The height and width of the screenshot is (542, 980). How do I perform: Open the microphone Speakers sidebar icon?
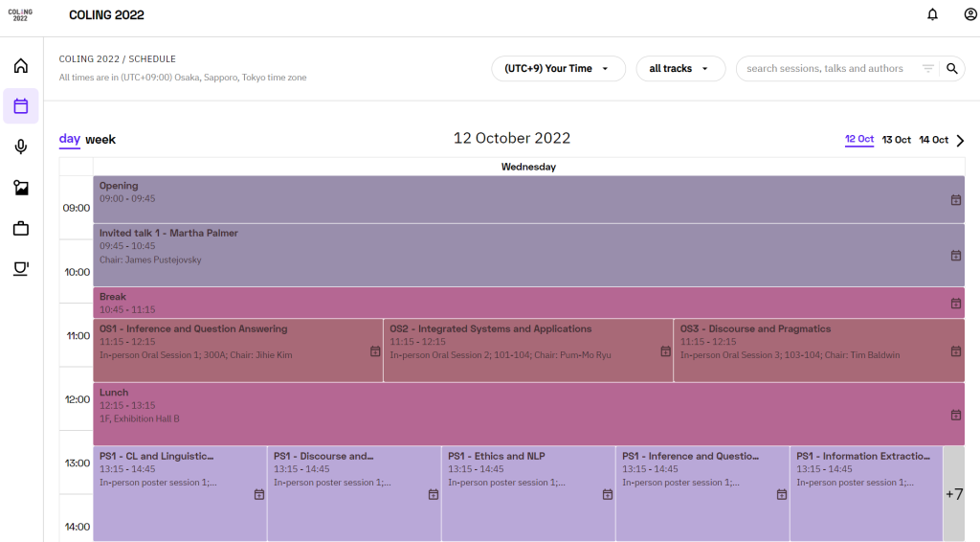pyautogui.click(x=21, y=147)
